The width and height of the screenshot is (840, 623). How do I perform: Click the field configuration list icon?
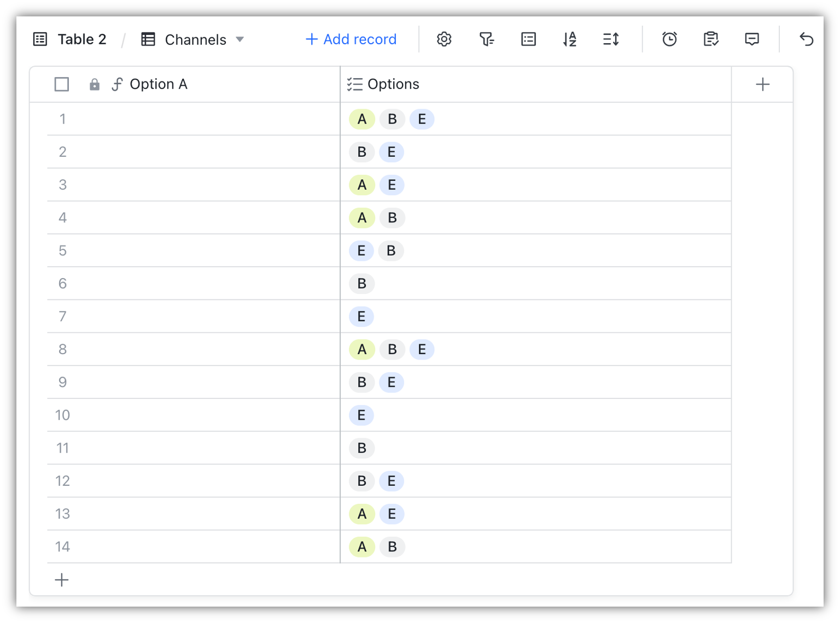coord(528,39)
